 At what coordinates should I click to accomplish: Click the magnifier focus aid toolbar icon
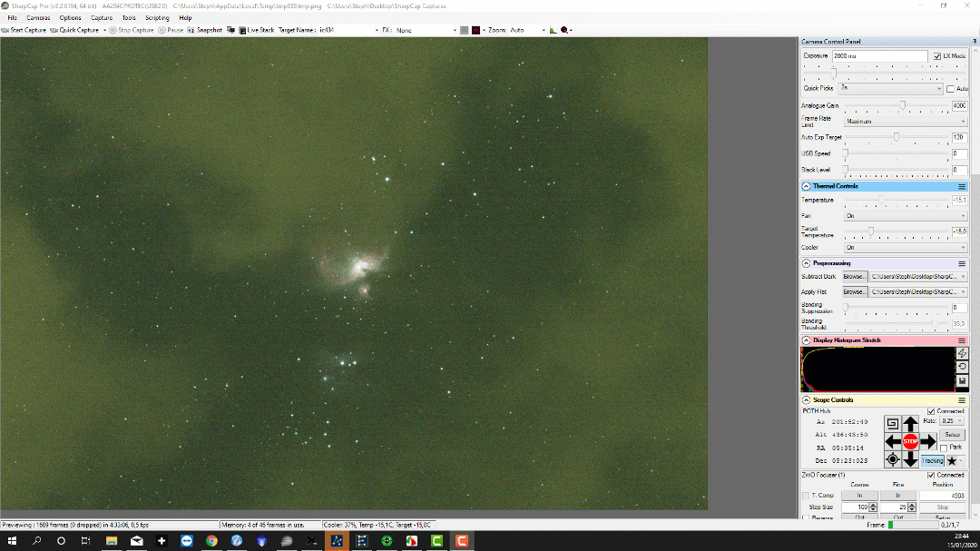(565, 30)
